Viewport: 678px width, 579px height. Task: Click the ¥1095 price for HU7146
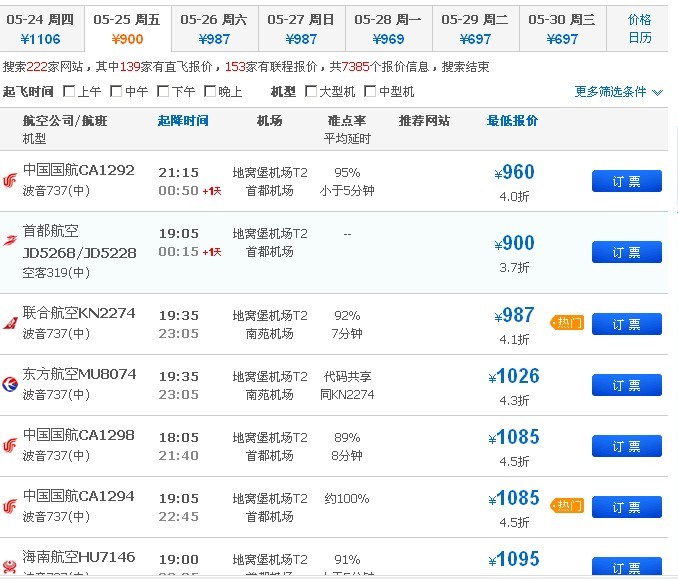514,559
